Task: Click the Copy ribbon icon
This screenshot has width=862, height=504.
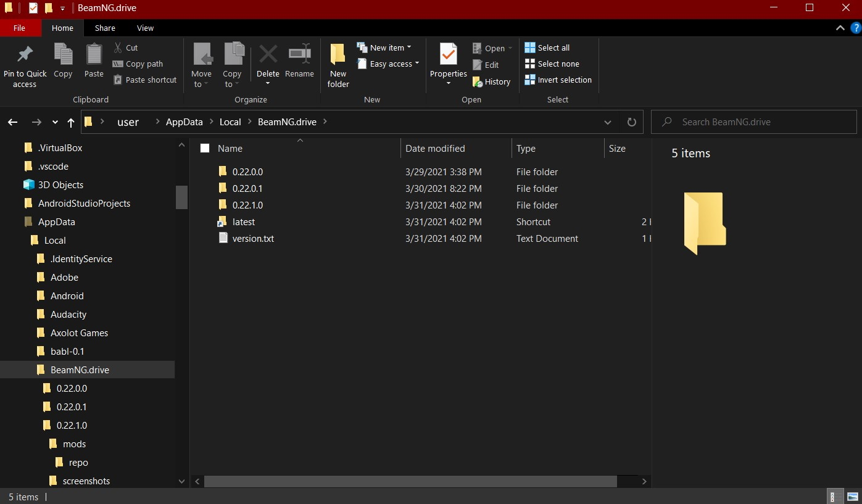Action: tap(63, 54)
